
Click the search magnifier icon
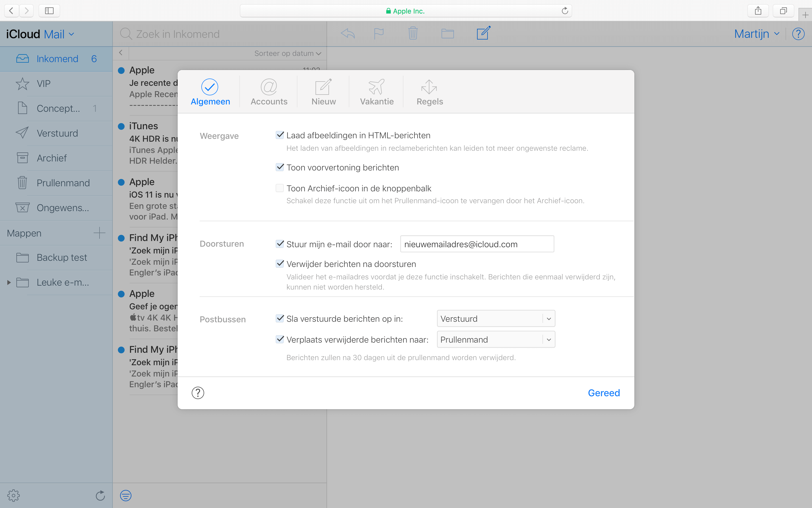[x=126, y=34]
